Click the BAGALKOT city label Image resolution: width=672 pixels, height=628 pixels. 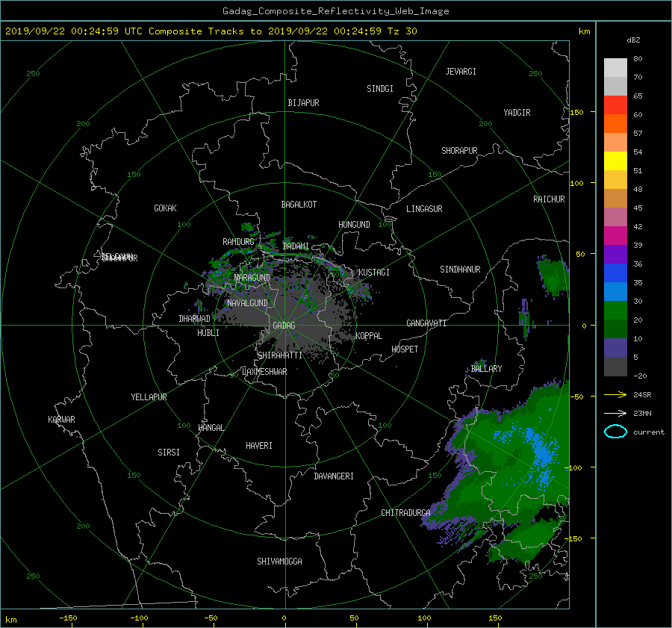(299, 205)
